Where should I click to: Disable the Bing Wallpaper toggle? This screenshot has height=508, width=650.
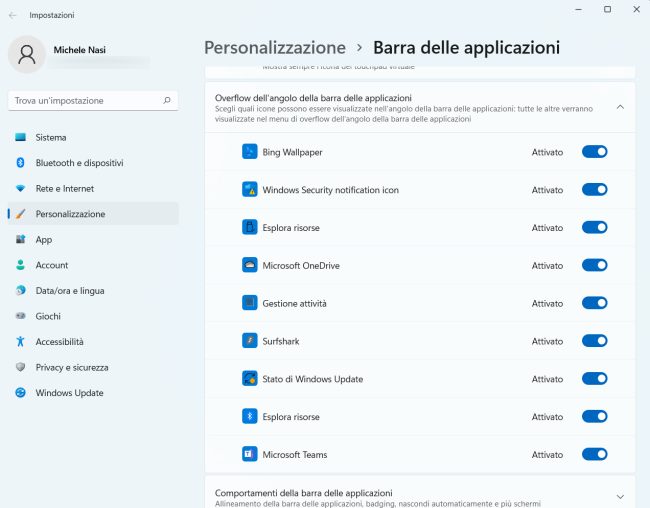pos(594,152)
